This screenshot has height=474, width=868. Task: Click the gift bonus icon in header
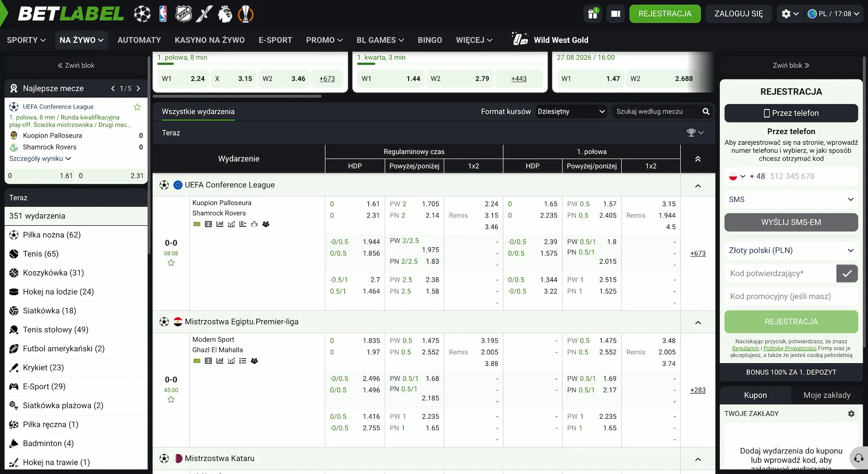click(593, 14)
